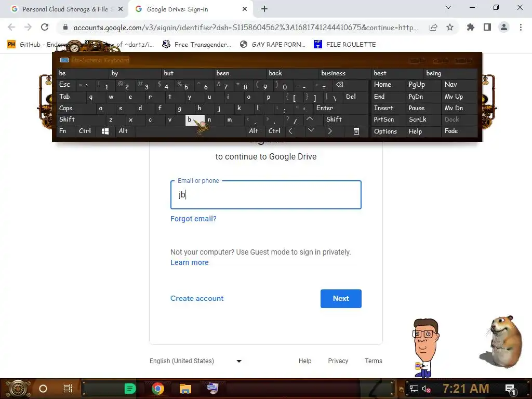This screenshot has height=399, width=532.
Task: Open the Chrome icon in the taskbar
Action: click(158, 389)
